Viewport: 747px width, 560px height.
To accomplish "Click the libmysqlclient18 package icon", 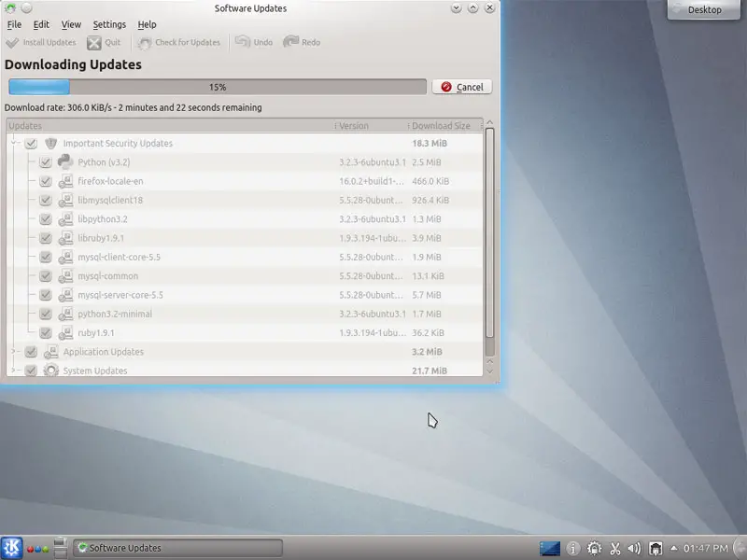I will (x=65, y=201).
